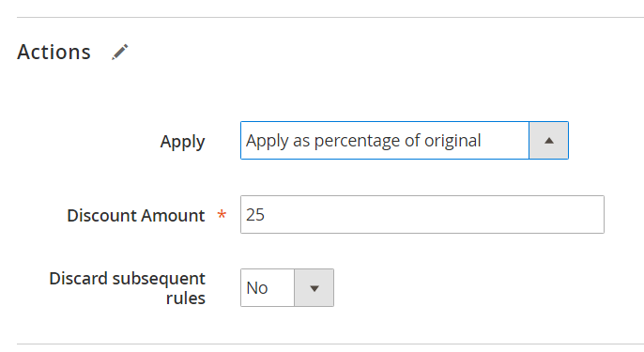644x352 pixels.
Task: Click on the value 25 in the field
Action: pyautogui.click(x=255, y=214)
